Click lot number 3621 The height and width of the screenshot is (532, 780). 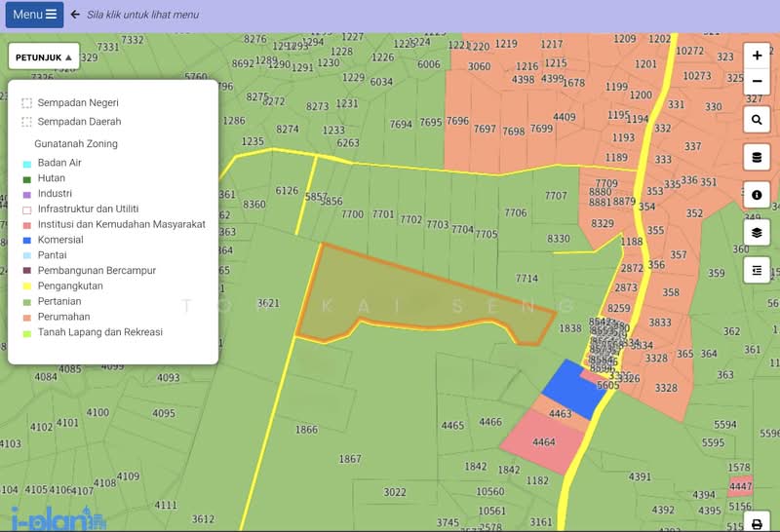[267, 303]
